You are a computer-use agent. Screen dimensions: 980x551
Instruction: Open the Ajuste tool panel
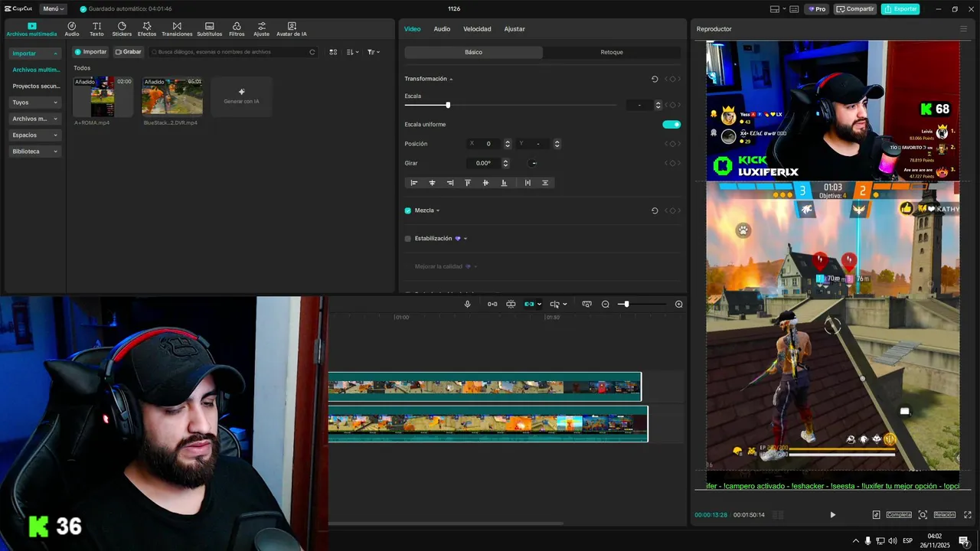tap(262, 29)
